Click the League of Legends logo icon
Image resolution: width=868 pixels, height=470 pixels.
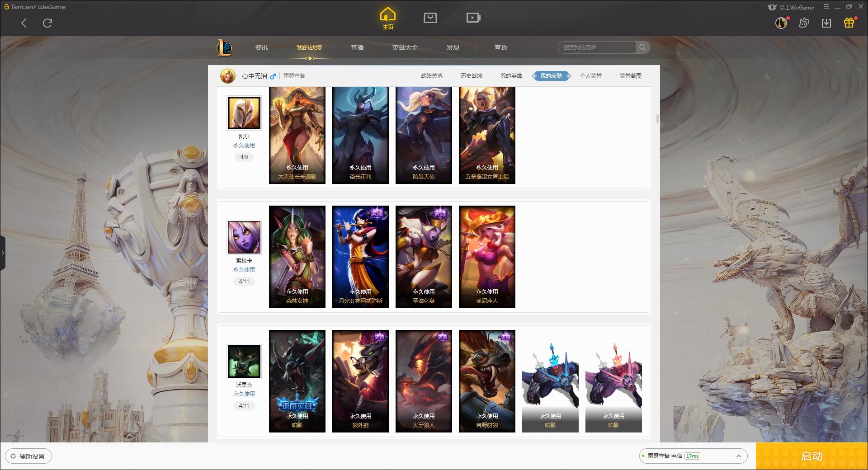point(224,47)
